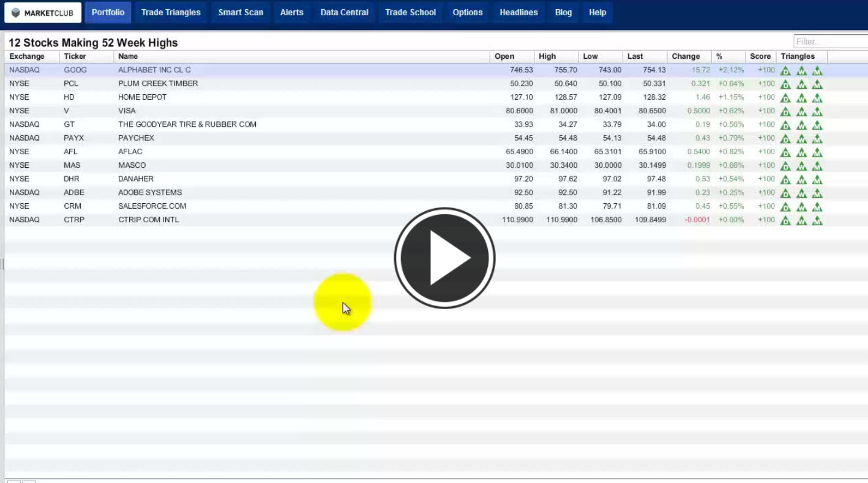Click the monthly triangle for PCL row
The image size is (868, 483).
tap(817, 84)
